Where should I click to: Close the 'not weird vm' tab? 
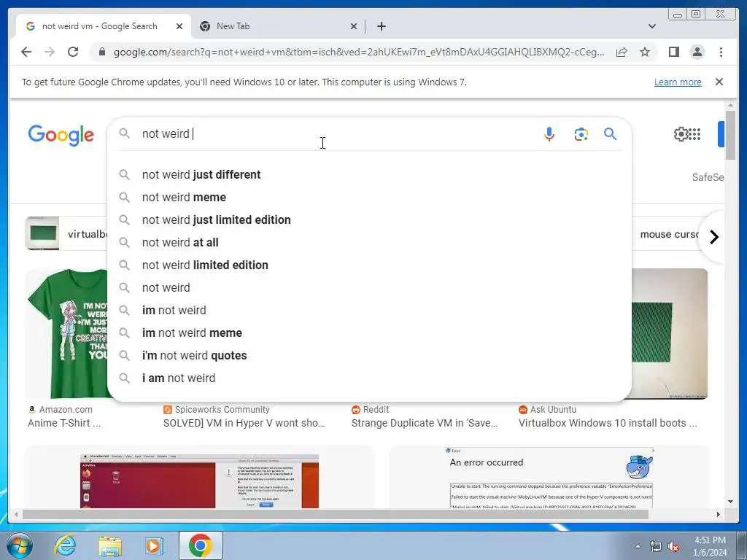point(179,26)
